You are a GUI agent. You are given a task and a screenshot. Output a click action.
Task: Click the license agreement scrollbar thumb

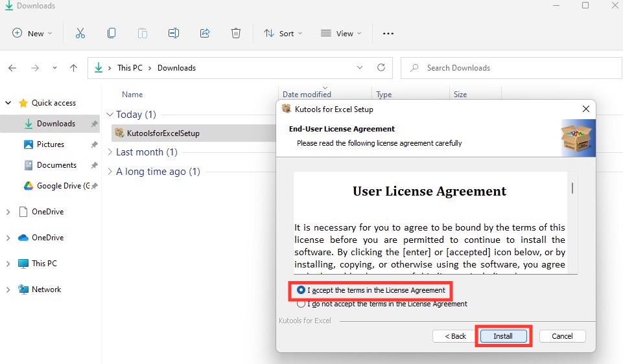point(572,188)
